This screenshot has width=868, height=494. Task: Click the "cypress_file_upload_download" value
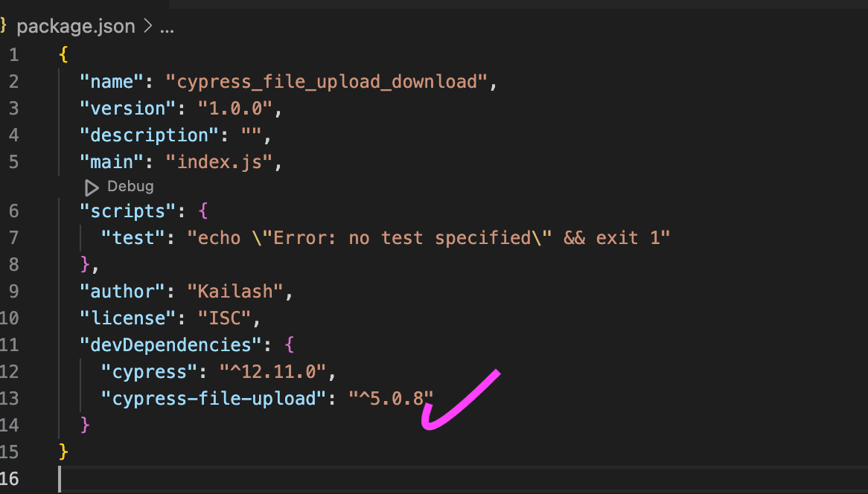point(327,82)
